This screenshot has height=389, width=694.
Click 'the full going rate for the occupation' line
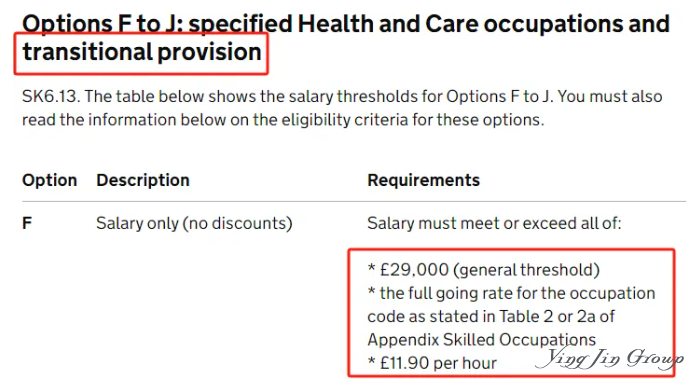[x=511, y=293]
